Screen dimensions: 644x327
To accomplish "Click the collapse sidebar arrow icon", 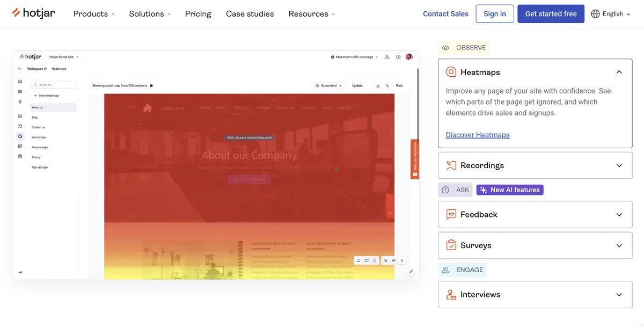I will click(x=20, y=272).
